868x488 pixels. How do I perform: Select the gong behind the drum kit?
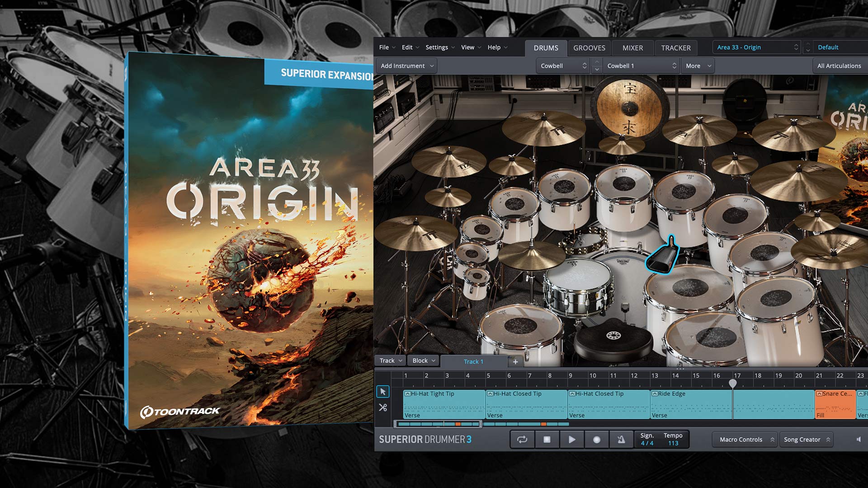click(629, 108)
